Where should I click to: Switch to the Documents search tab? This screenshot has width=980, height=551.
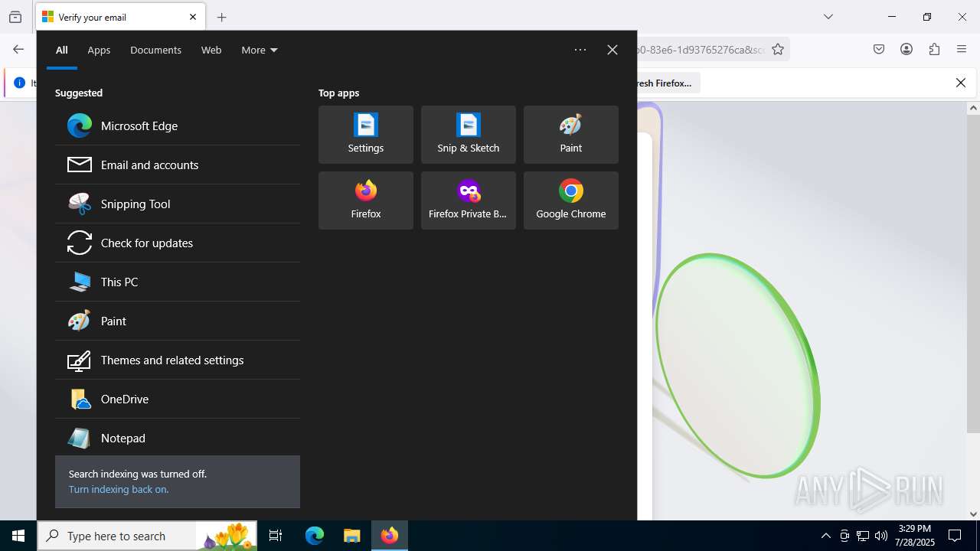coord(155,50)
